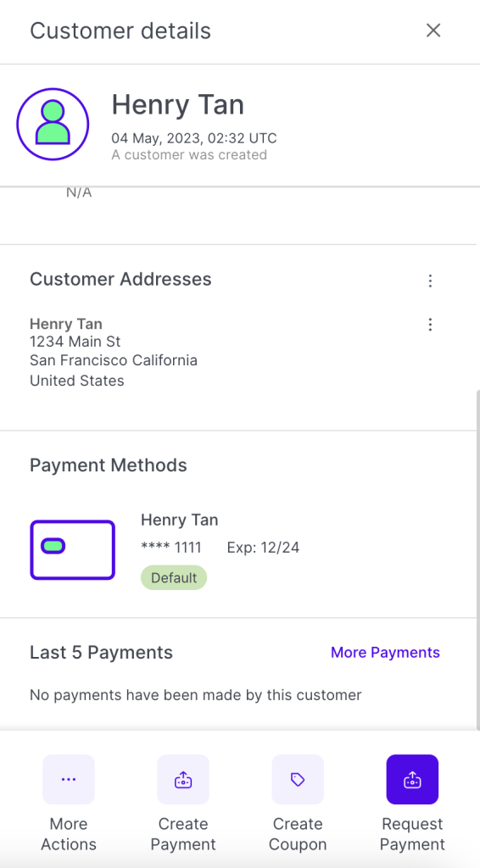
Task: Click the credit card icon
Action: tap(73, 549)
